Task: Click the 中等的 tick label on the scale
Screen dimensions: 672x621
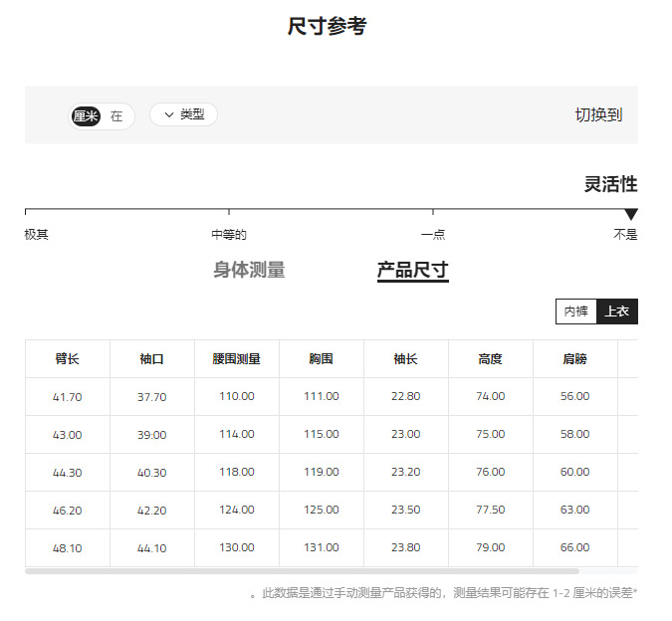Action: click(x=229, y=235)
